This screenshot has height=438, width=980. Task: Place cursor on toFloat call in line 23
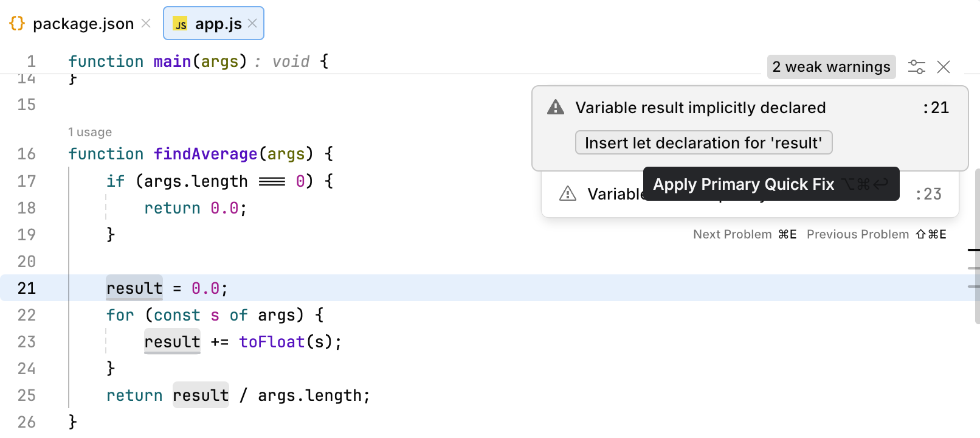tap(271, 342)
